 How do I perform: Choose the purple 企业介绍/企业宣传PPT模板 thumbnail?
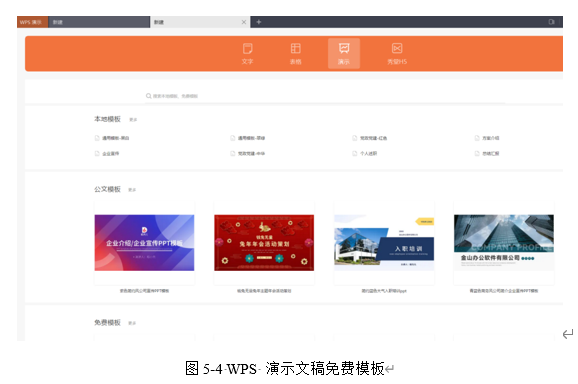[x=144, y=243]
